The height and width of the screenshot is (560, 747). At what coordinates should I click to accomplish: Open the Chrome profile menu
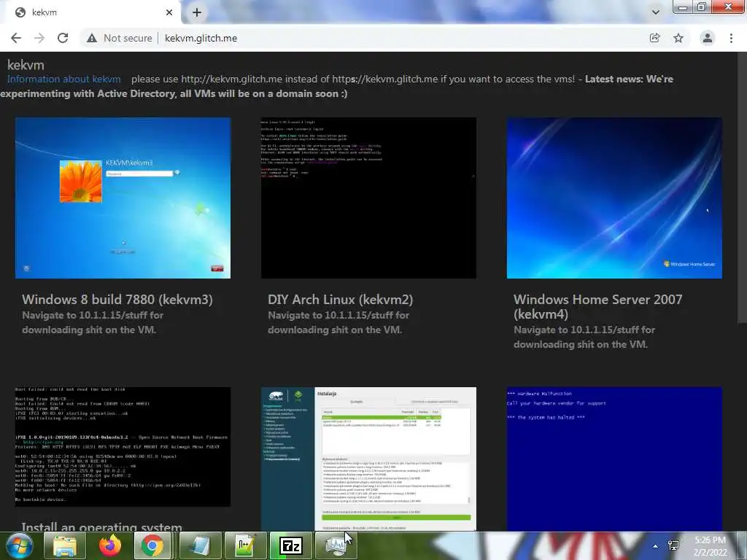pyautogui.click(x=708, y=38)
